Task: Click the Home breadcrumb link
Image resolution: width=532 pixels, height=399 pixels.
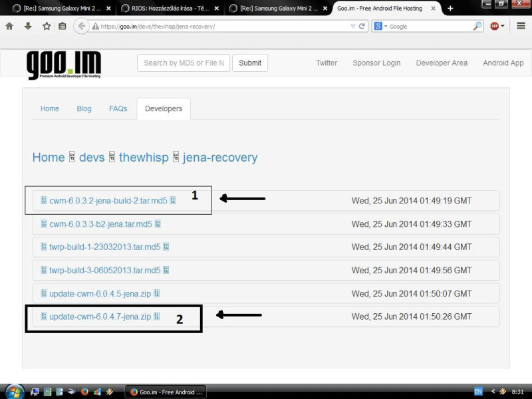Action: tap(49, 158)
